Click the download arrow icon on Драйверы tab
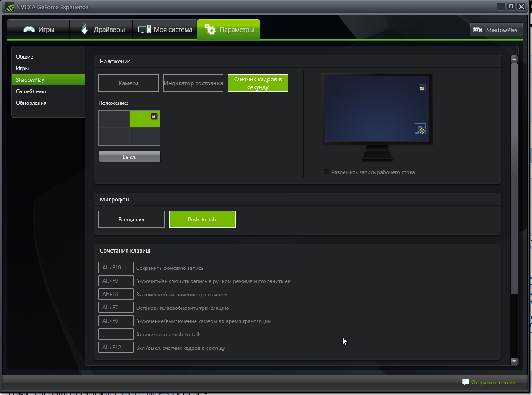Image resolution: width=532 pixels, height=395 pixels. (85, 29)
